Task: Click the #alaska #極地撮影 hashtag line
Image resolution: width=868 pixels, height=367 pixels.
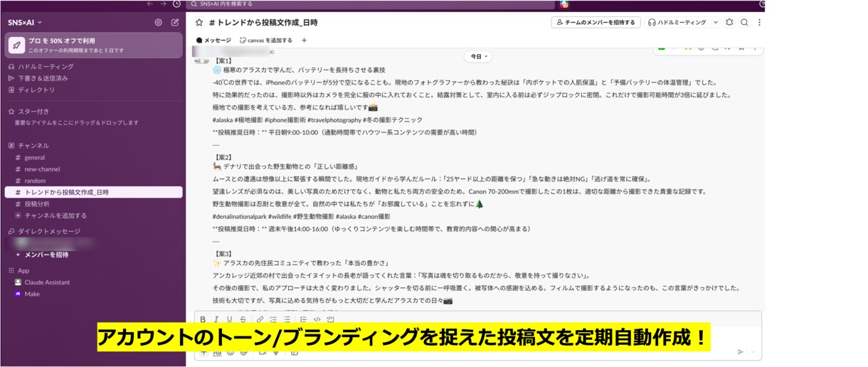Action: click(317, 119)
